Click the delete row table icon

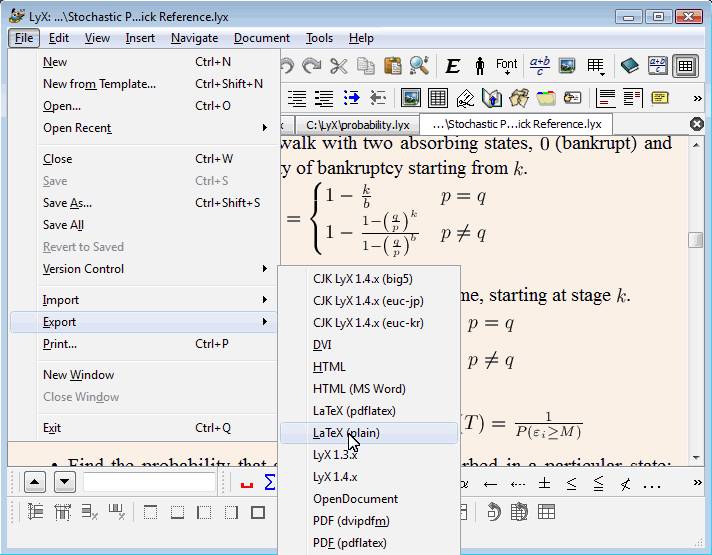tap(89, 512)
